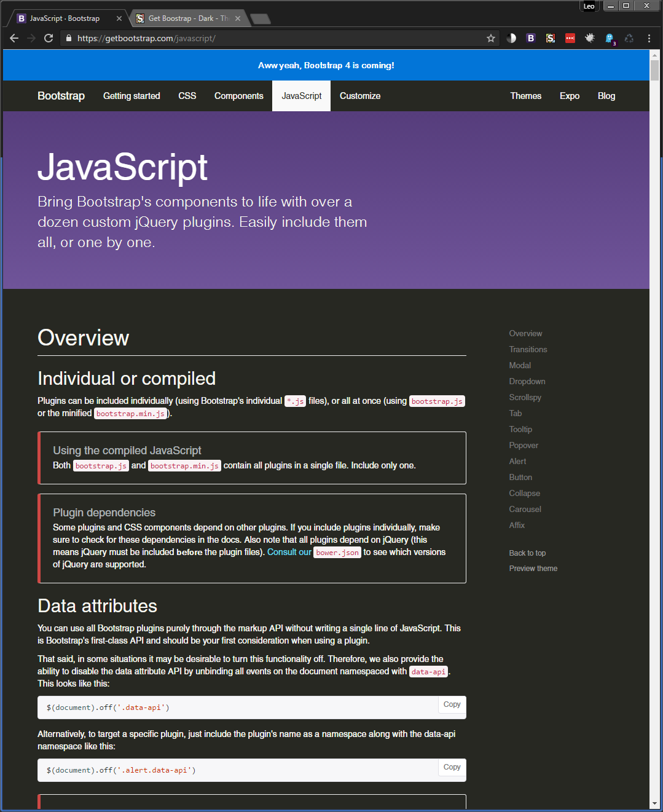663x812 pixels.
Task: Click the page scrollbar thumb
Action: click(654, 70)
